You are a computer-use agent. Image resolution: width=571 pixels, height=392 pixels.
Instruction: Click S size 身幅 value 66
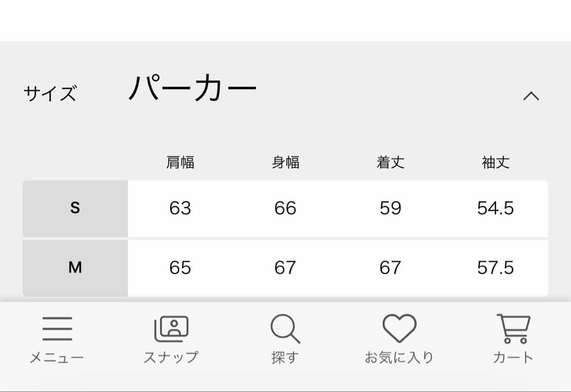point(285,208)
